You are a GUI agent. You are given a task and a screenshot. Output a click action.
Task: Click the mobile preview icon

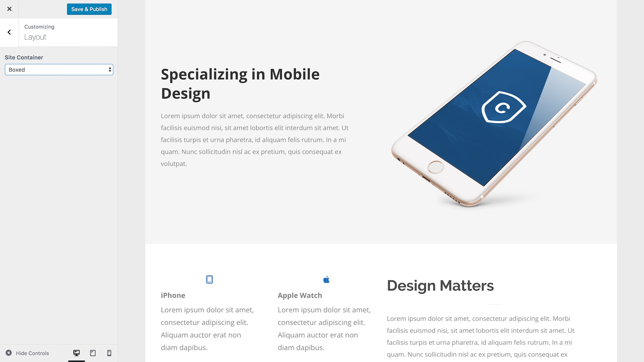coord(109,353)
